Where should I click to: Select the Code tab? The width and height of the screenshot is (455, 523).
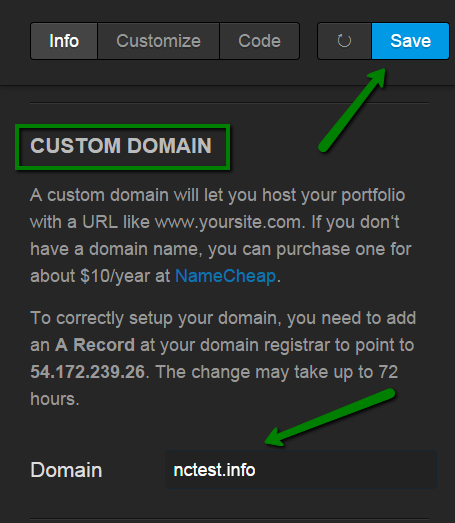point(260,41)
